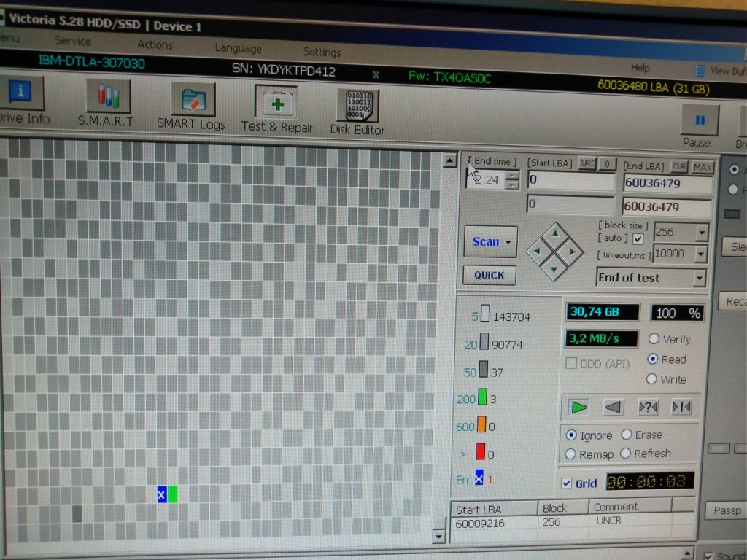The width and height of the screenshot is (747, 560).
Task: Select the Write radio option
Action: tap(651, 379)
